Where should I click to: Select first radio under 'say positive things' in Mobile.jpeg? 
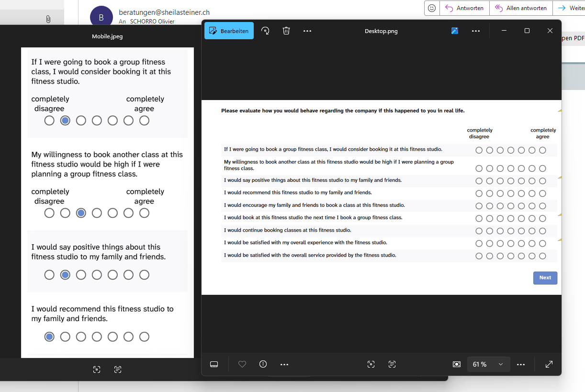point(49,275)
